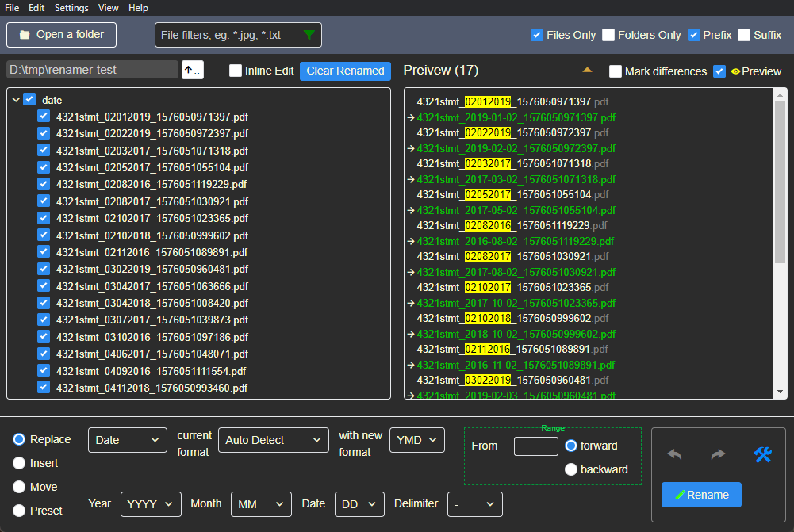Click the From range input field

click(x=535, y=446)
